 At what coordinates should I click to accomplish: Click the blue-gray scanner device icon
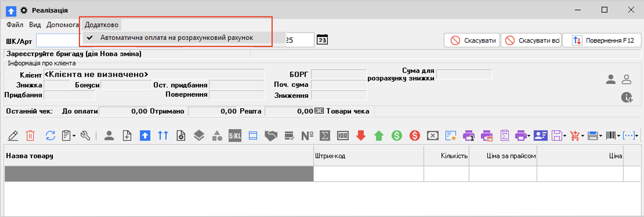point(593,135)
